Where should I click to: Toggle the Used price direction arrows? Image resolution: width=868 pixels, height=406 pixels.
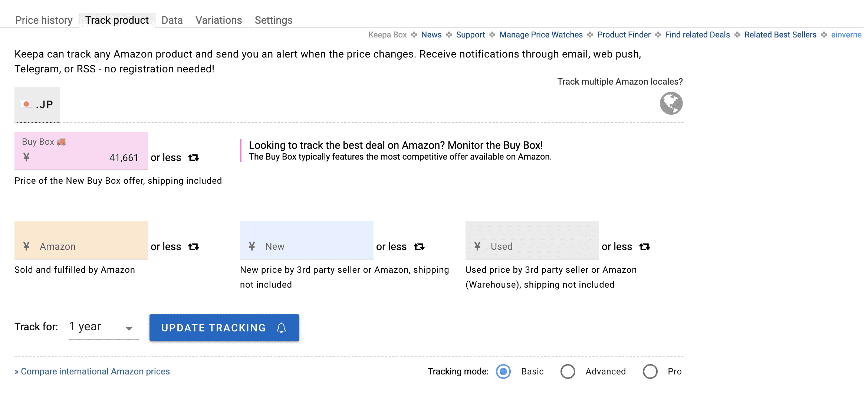coord(645,247)
